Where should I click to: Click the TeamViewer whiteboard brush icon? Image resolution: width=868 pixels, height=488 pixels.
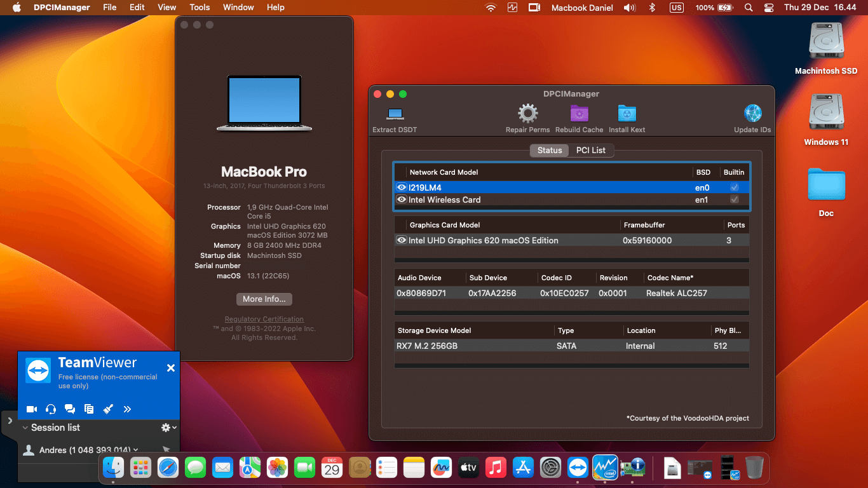pos(108,409)
